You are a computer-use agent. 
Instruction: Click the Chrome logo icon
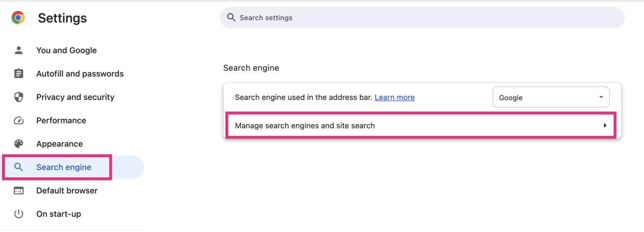coord(18,18)
